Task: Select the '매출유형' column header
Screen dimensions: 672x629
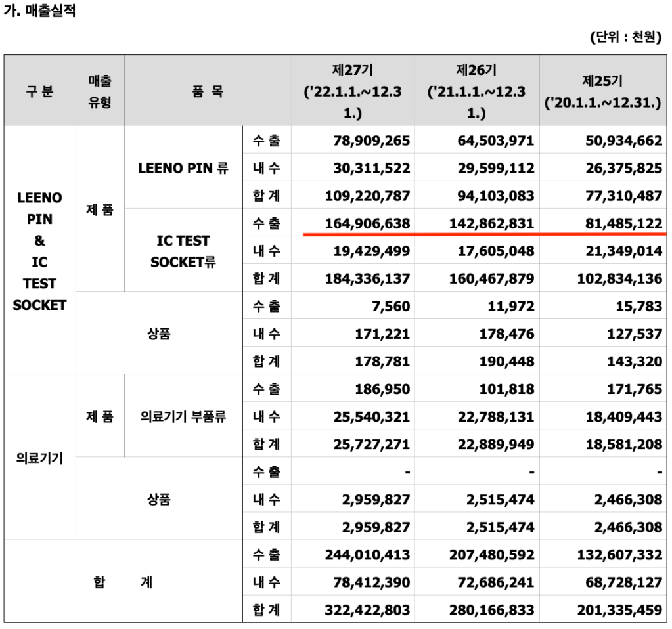Action: (100, 91)
